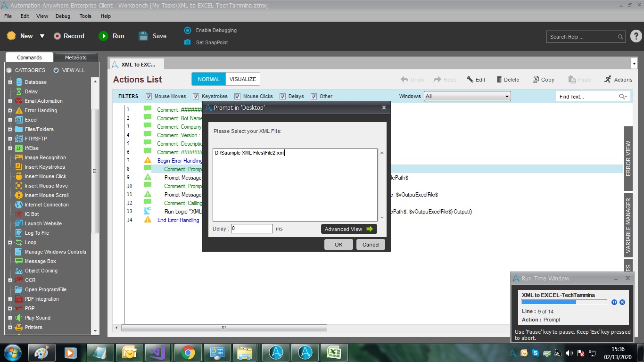Open the Windows filter dropdown
Screen dimensions: 644x362
pyautogui.click(x=467, y=96)
